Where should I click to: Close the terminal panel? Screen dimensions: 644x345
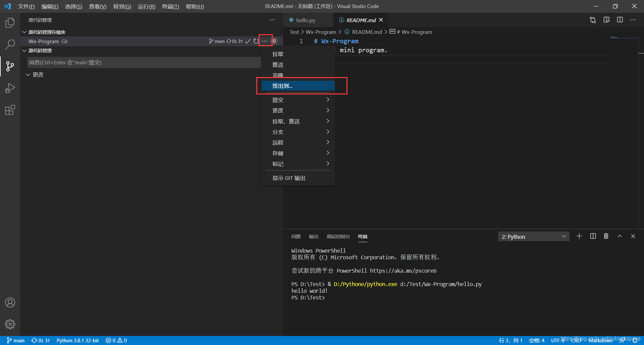click(x=633, y=236)
